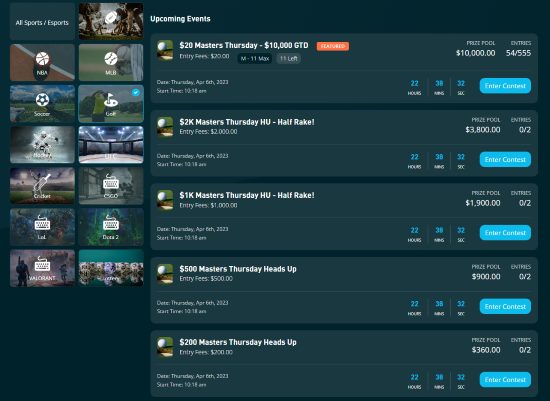Viewport: 550px width, 401px height.
Task: Select the UFC octagon tile
Action: coord(111,145)
